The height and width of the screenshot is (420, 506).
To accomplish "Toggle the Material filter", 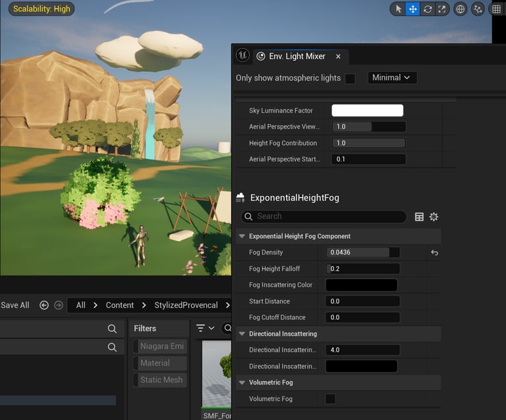I will click(160, 363).
